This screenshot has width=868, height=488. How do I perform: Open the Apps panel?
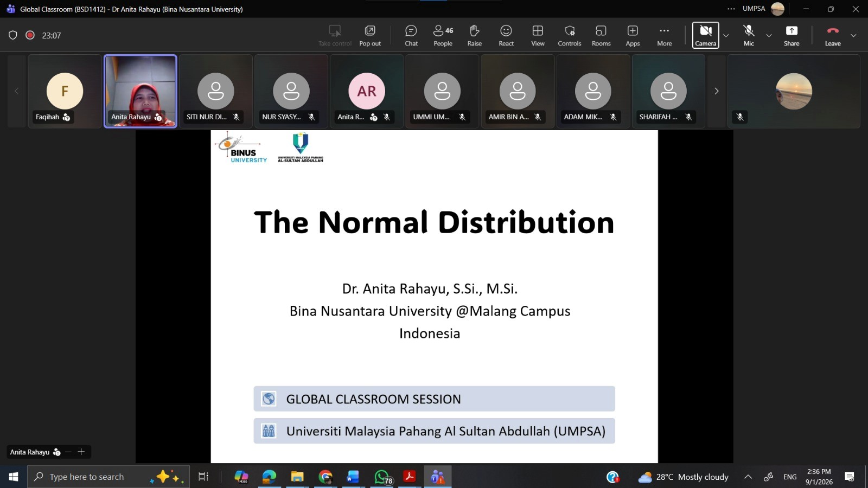[x=633, y=35]
